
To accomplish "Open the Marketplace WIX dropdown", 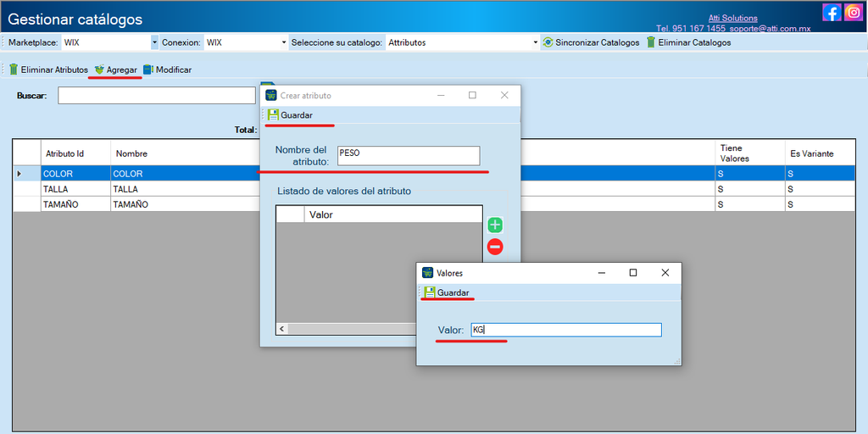I will [154, 42].
